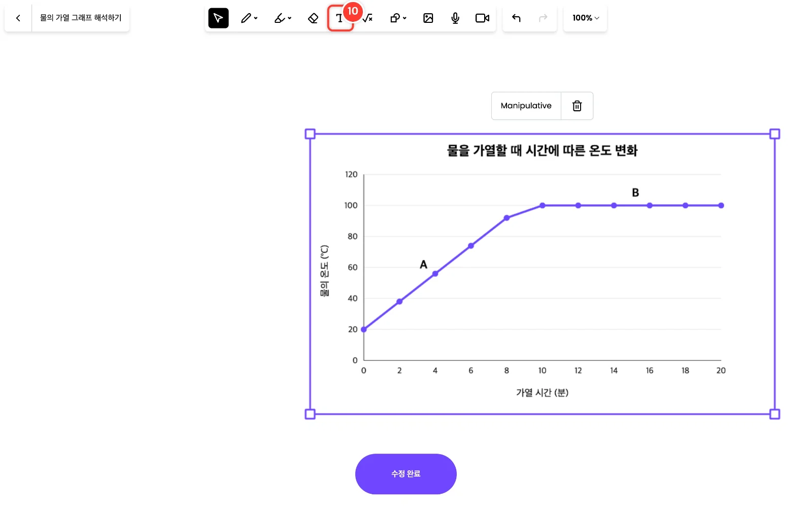Select the pen drawing tool

[x=246, y=18]
